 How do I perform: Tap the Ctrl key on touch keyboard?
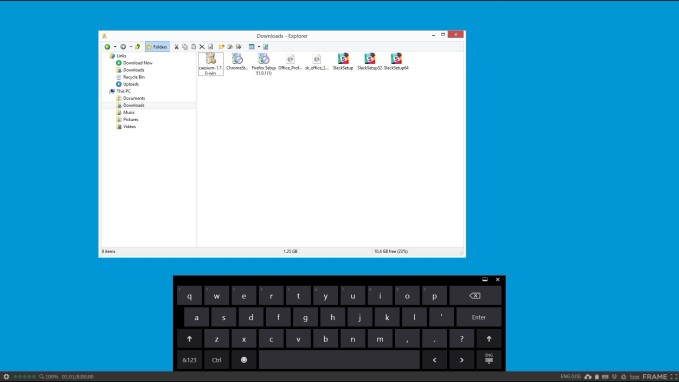(x=217, y=360)
